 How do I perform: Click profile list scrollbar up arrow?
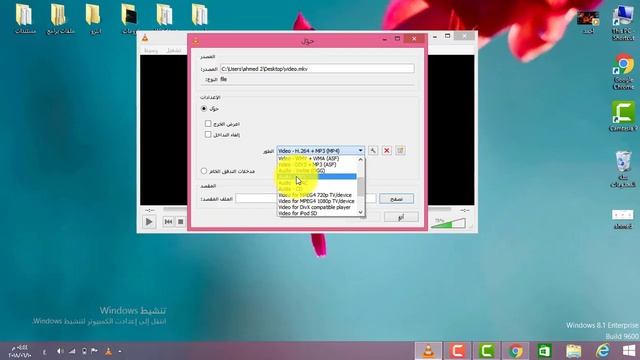click(360, 160)
